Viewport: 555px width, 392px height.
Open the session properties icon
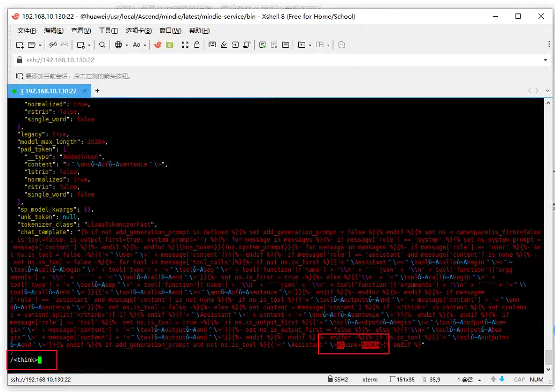coord(81,45)
